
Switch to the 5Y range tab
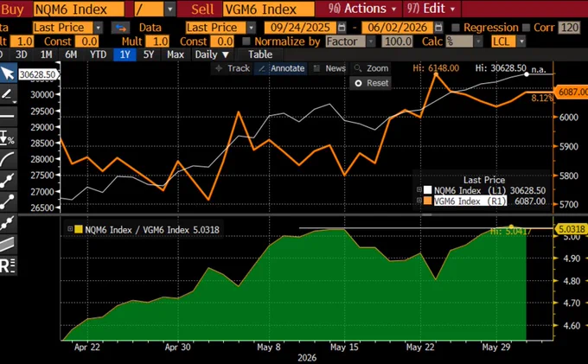coord(149,54)
